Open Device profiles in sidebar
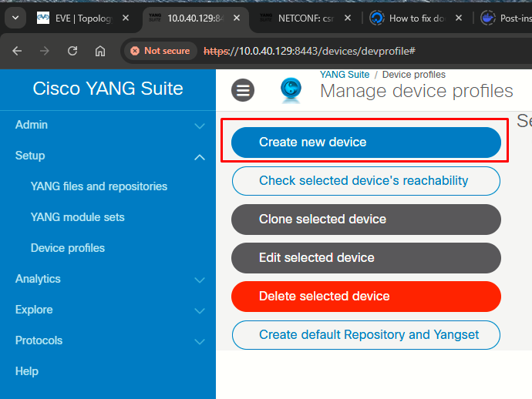The image size is (532, 399). (68, 248)
